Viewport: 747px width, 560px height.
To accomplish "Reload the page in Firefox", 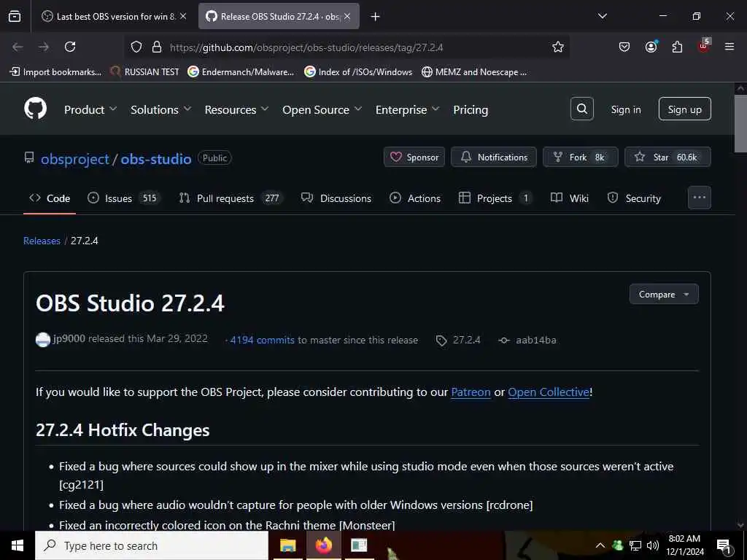I will [70, 47].
